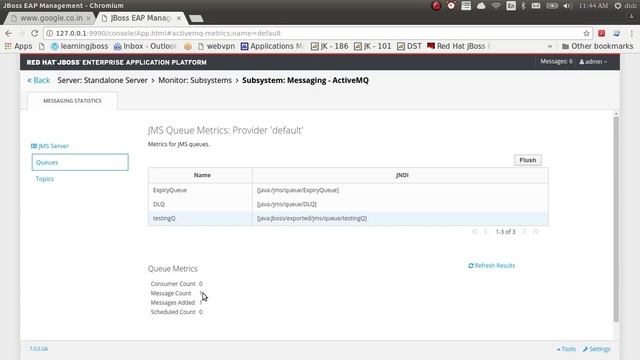Open Chromium menu three-dots icon

(631, 33)
